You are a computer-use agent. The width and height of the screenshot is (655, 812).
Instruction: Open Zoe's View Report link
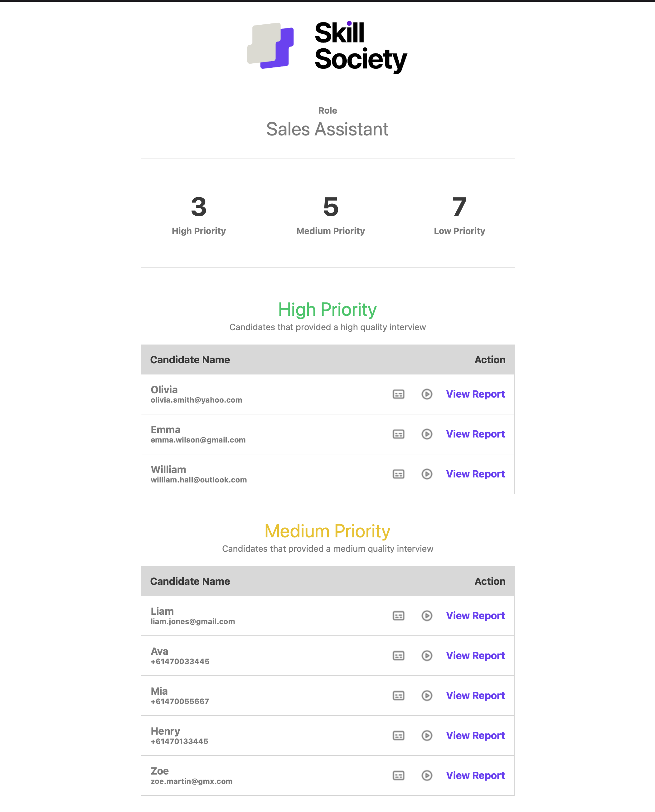tap(475, 775)
